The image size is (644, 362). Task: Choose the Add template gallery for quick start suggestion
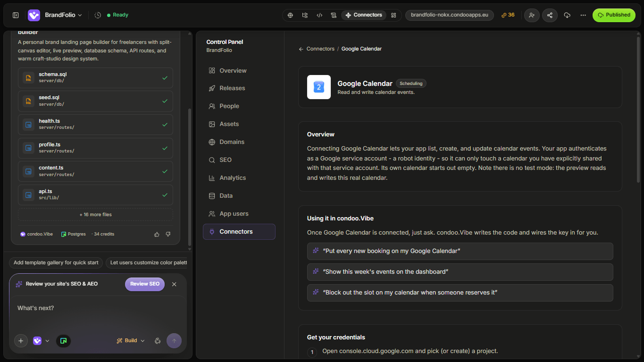[56, 263]
